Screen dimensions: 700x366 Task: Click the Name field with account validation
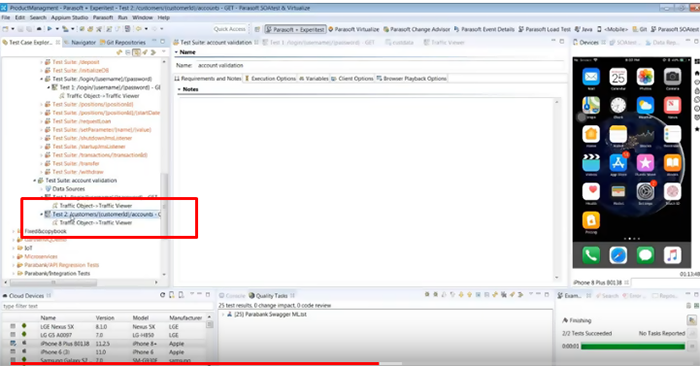(379, 65)
